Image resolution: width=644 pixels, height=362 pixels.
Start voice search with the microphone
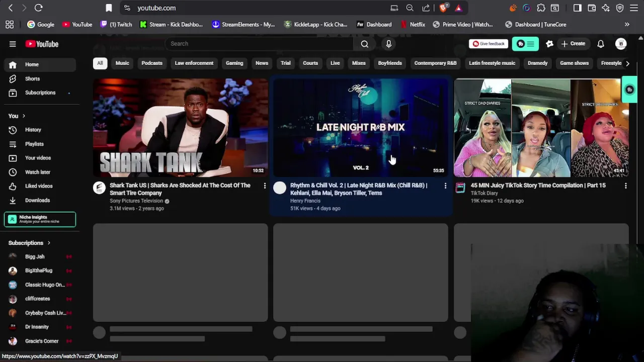(388, 44)
